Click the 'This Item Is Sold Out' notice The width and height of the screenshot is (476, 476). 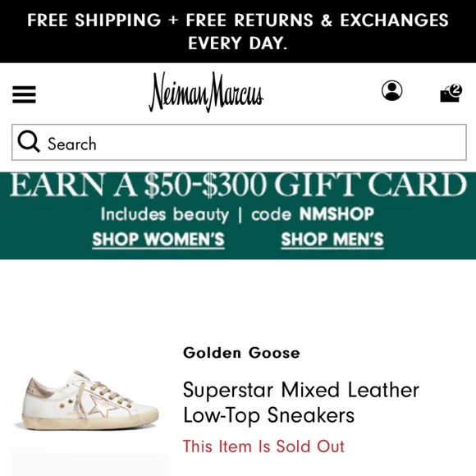(263, 446)
